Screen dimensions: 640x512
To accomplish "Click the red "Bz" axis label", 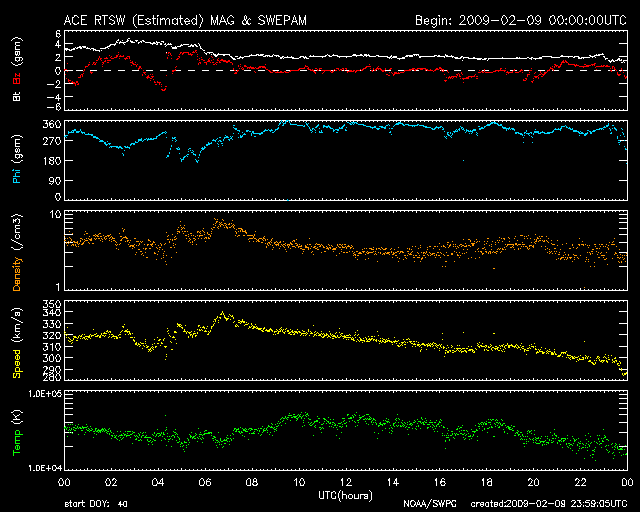I will [16, 78].
